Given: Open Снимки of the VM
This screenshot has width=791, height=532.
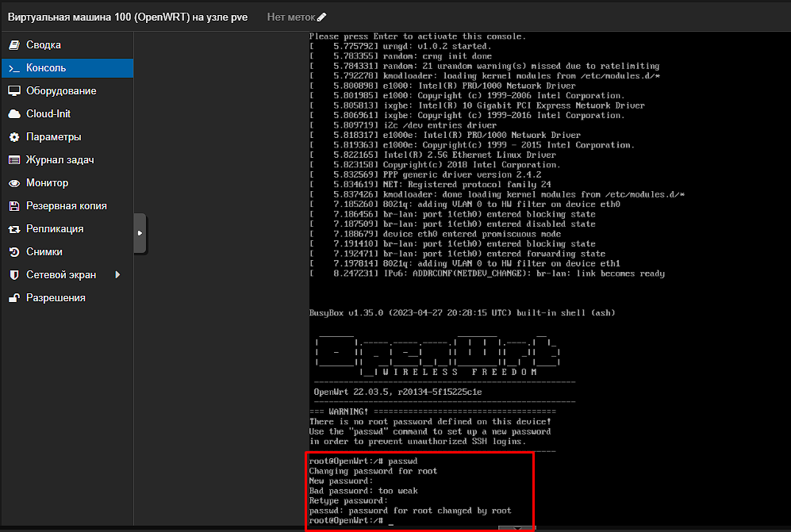Looking at the screenshot, I should click(x=67, y=251).
